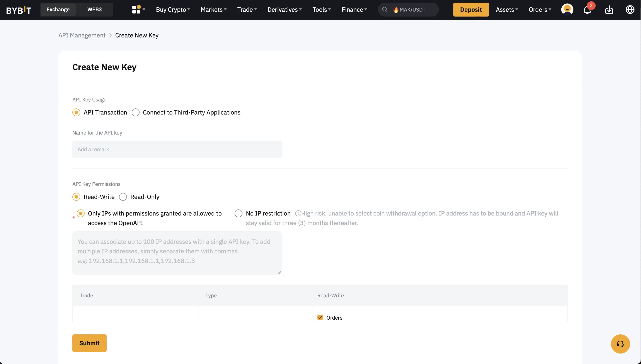This screenshot has width=641, height=364.
Task: Expand the Derivatives dropdown menu
Action: [284, 10]
